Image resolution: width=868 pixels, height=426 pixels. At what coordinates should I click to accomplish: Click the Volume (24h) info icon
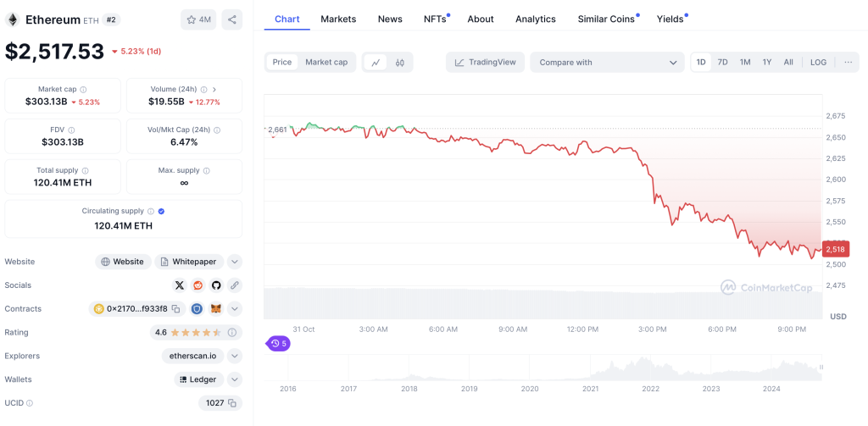click(x=203, y=89)
